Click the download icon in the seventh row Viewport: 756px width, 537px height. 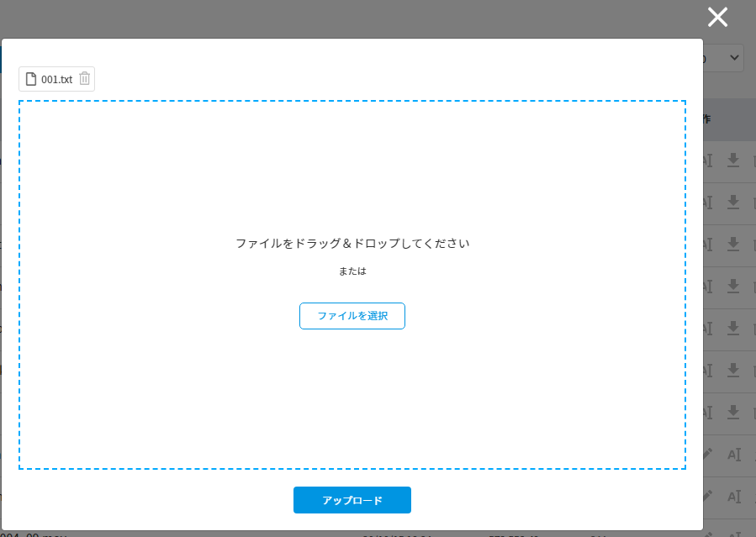tap(733, 412)
